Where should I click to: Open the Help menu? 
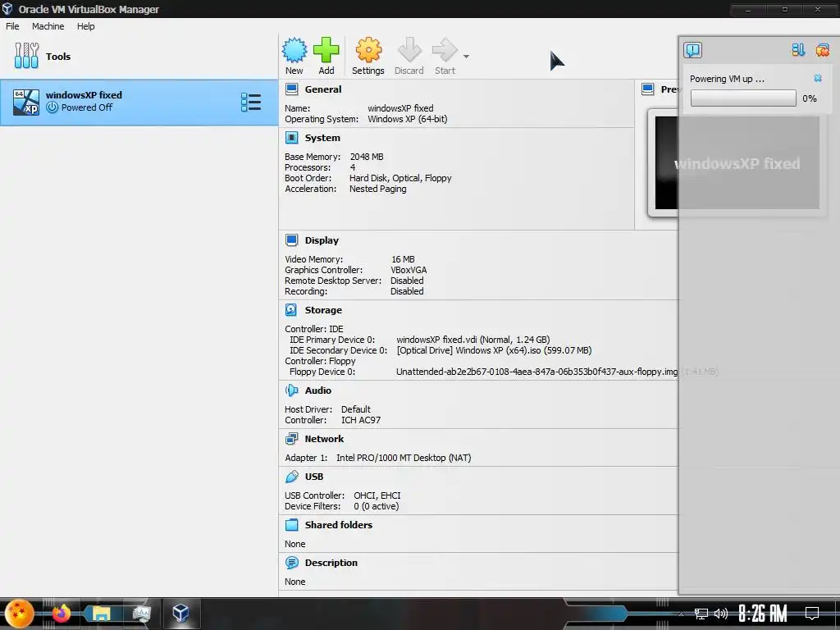click(85, 26)
